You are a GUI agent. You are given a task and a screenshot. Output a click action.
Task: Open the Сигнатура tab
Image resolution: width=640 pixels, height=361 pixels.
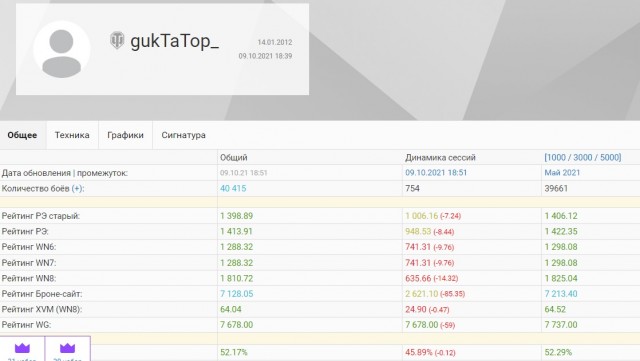click(183, 135)
